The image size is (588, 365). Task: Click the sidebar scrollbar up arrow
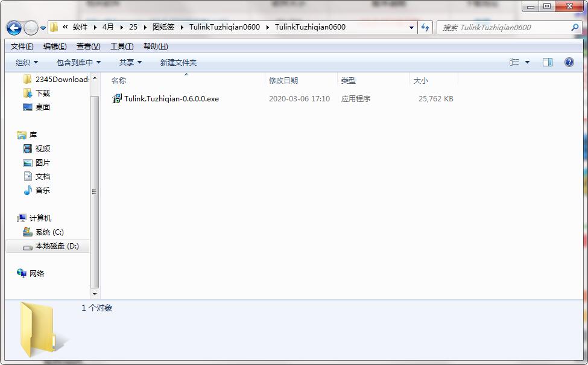95,78
